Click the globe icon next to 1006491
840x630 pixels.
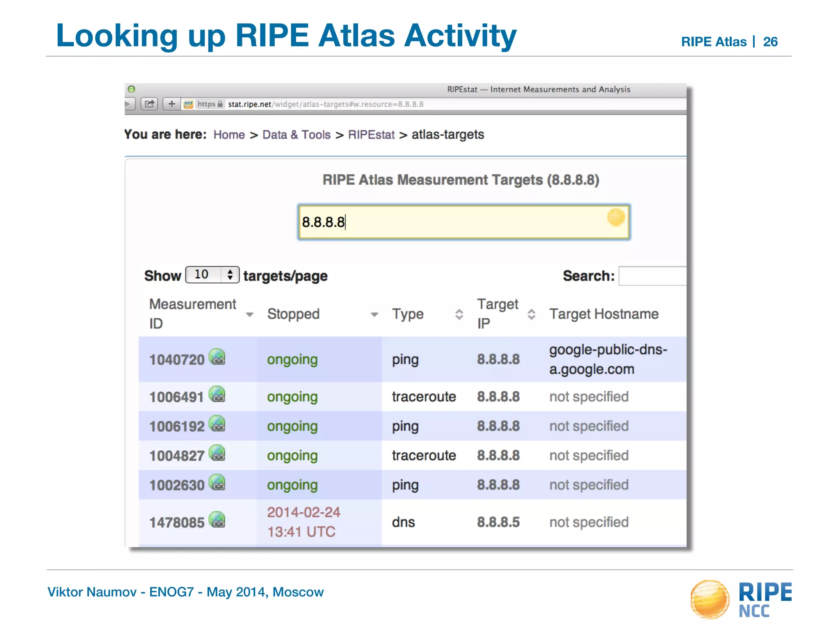tap(217, 394)
